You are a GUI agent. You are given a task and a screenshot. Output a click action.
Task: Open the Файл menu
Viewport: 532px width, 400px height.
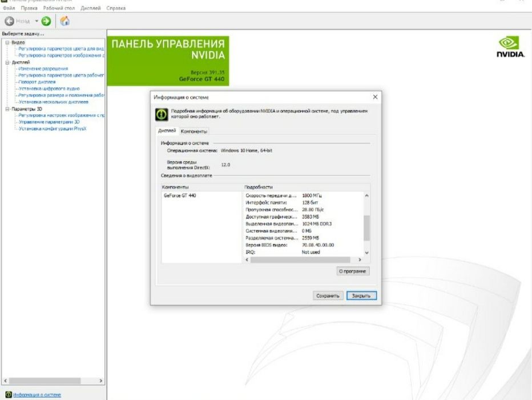[9, 8]
